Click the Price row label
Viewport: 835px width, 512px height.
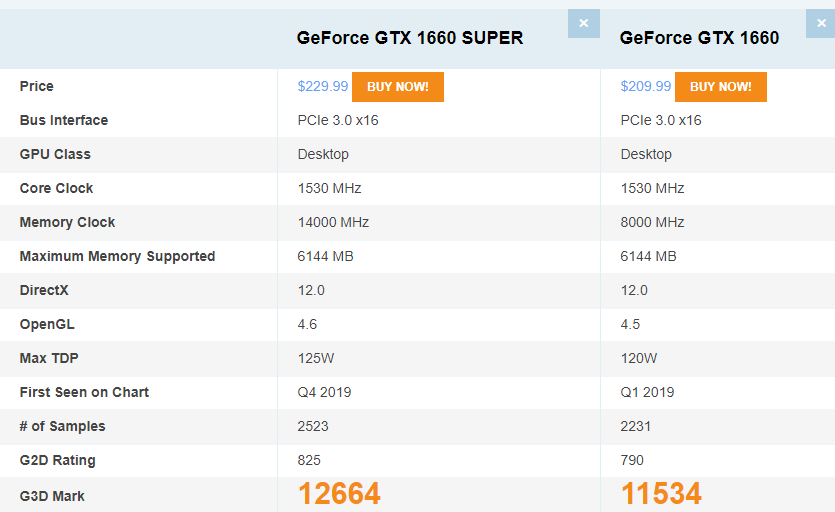pos(37,87)
